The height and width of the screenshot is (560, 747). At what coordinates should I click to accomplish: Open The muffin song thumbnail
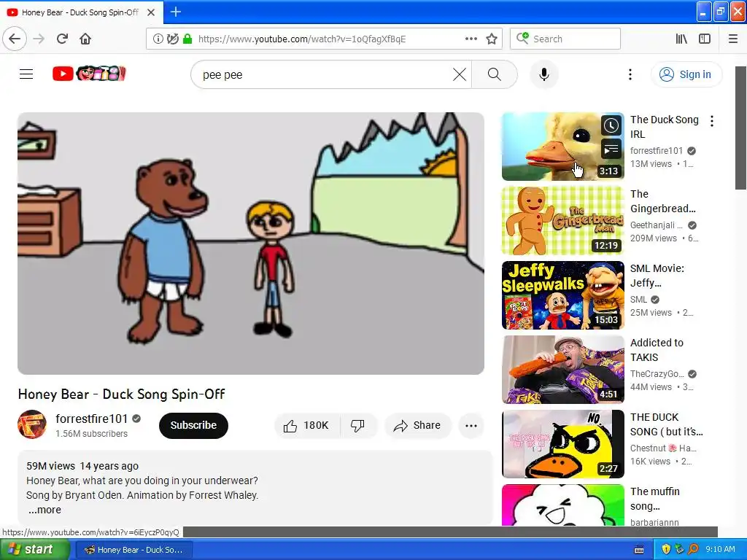(x=562, y=505)
